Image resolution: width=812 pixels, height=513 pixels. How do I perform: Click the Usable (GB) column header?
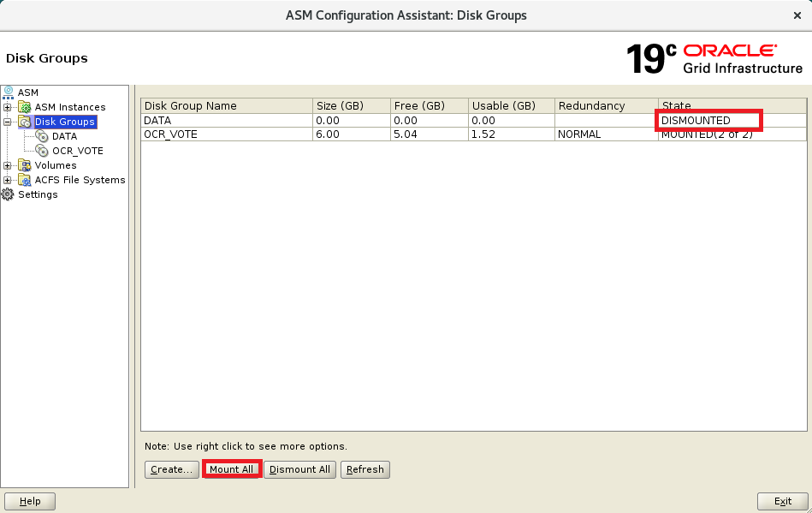coord(512,105)
